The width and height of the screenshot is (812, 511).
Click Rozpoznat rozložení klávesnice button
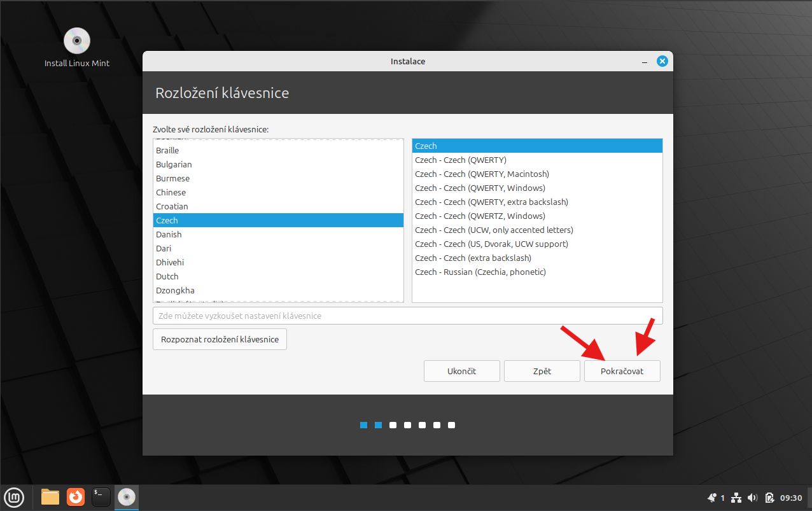click(220, 339)
